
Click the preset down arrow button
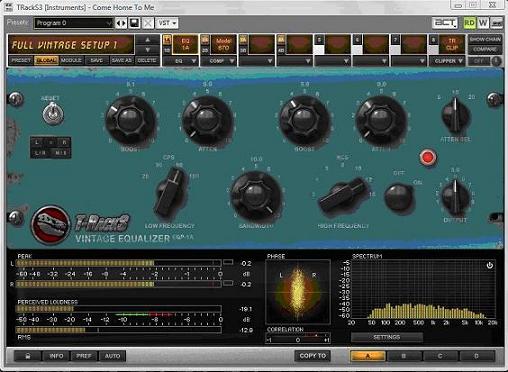(148, 50)
